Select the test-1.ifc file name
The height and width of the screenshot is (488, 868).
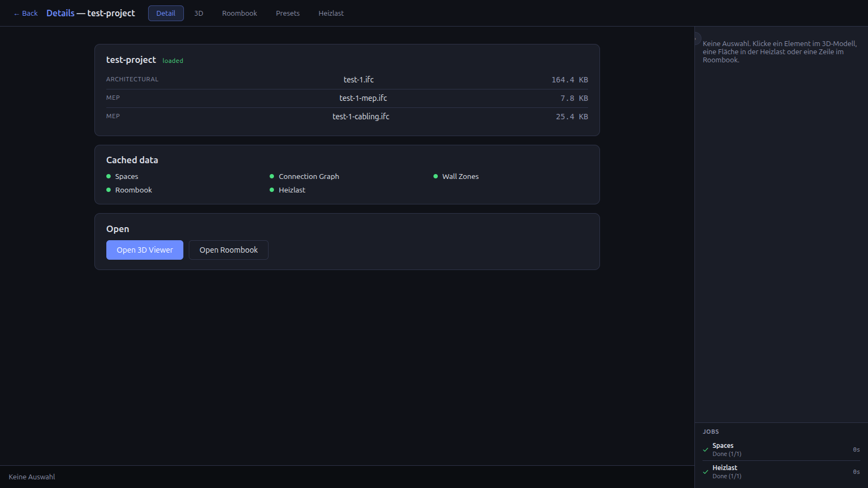click(359, 80)
